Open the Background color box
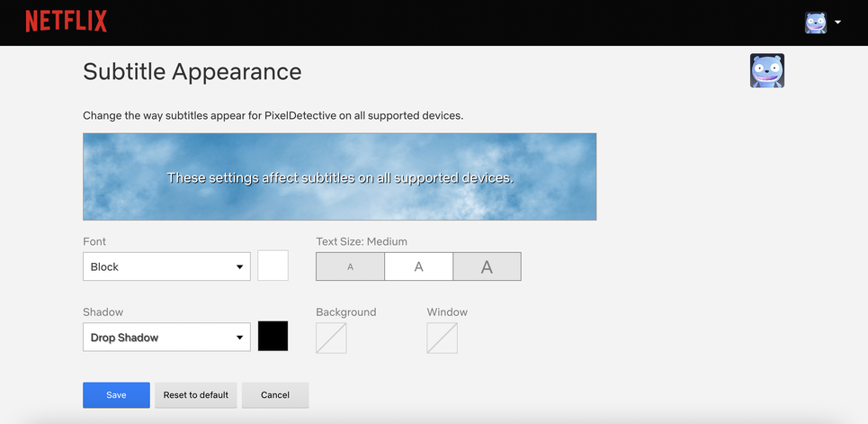 pos(331,338)
